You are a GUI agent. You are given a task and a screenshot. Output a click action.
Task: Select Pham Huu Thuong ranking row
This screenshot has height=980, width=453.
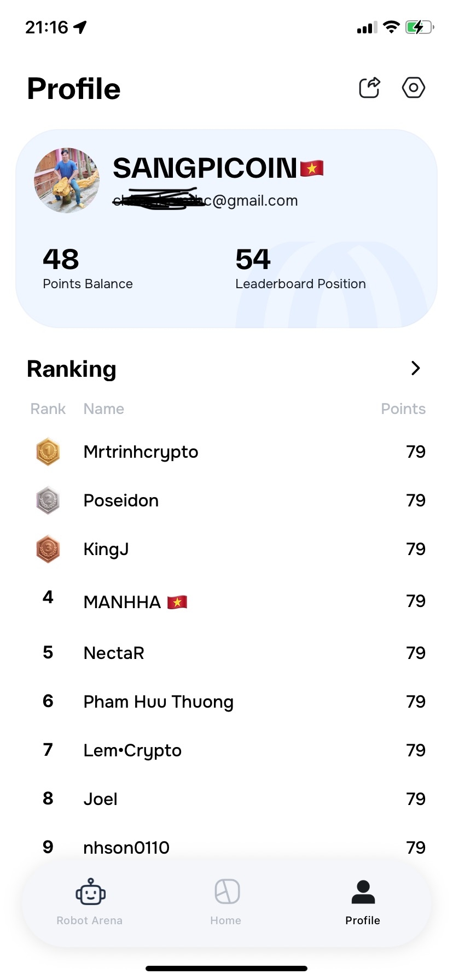click(158, 702)
